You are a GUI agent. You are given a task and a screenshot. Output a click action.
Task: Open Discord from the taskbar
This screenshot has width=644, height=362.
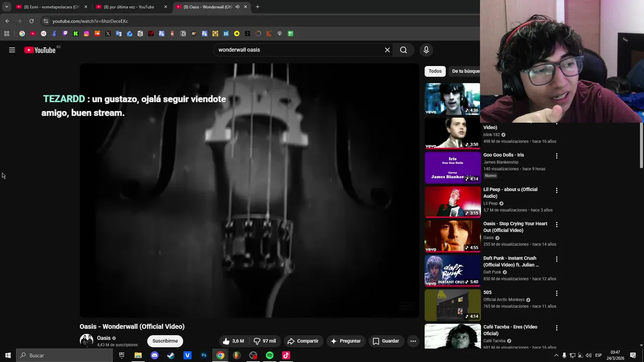(154, 355)
